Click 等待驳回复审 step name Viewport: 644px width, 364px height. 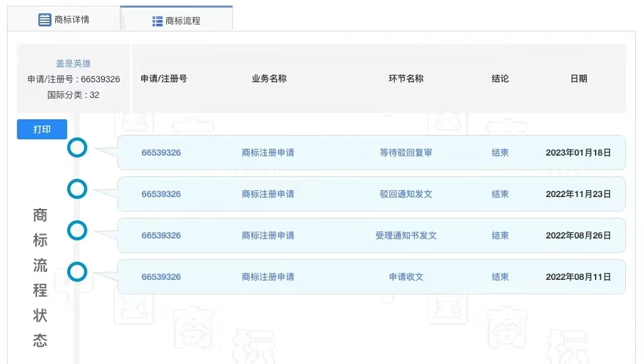point(405,153)
